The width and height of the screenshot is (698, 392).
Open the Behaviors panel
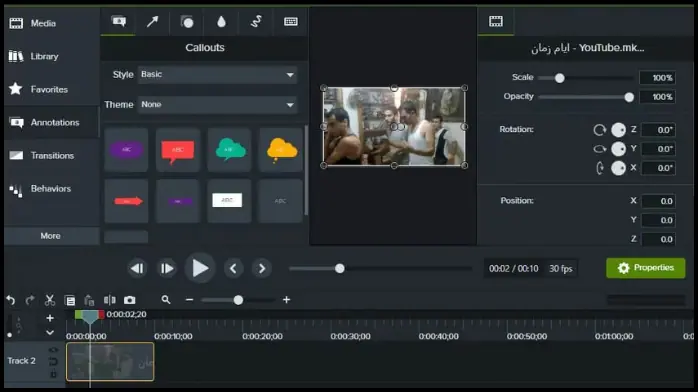[51, 189]
